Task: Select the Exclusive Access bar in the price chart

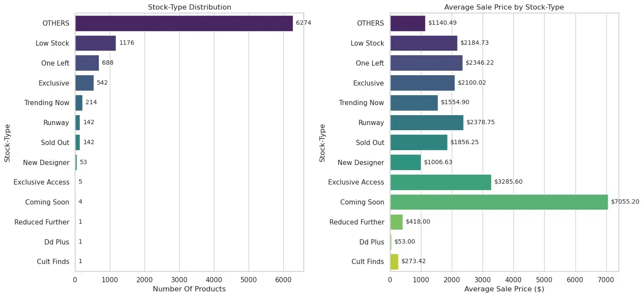Action: point(441,182)
